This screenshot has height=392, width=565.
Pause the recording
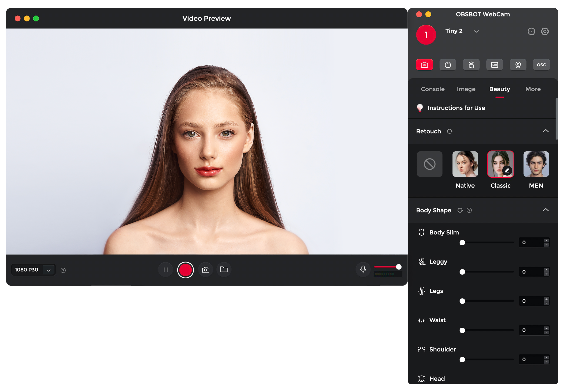(166, 270)
